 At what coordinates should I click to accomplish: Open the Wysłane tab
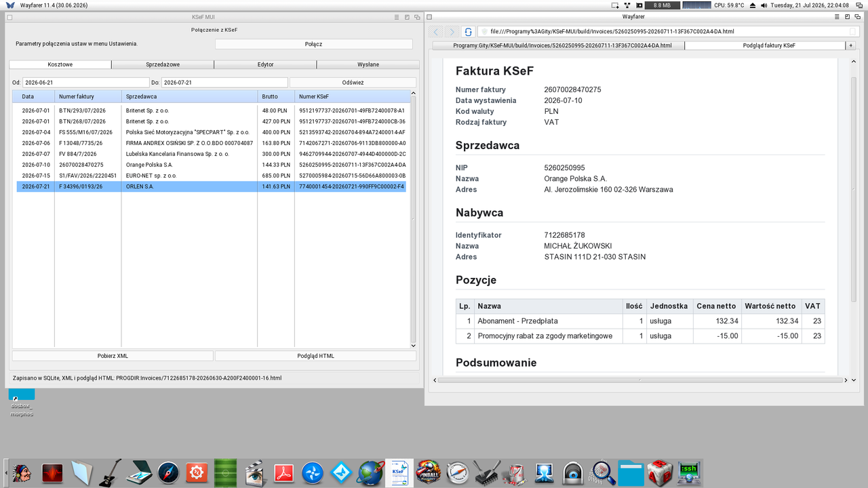368,64
